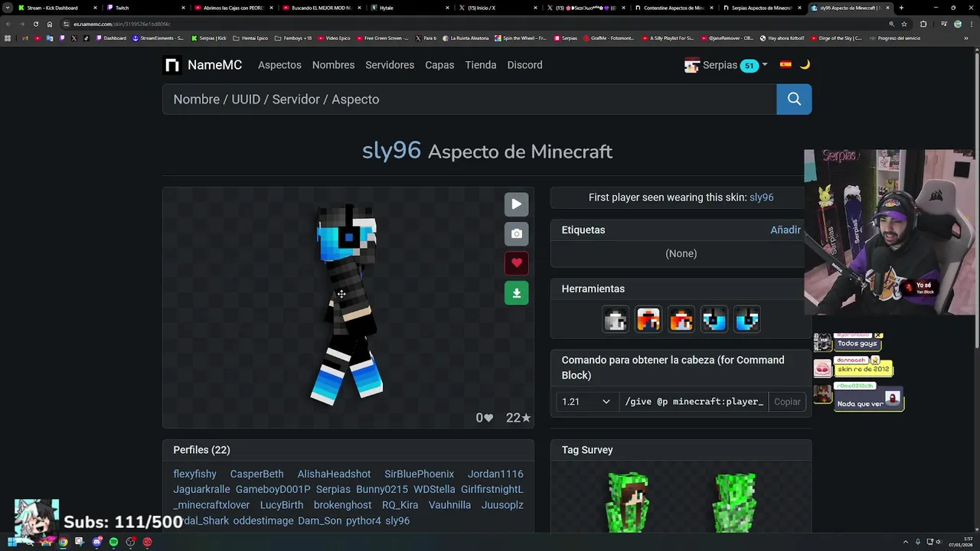The image size is (980, 551).
Task: Click the first grayscale skin tool icon
Action: 615,319
